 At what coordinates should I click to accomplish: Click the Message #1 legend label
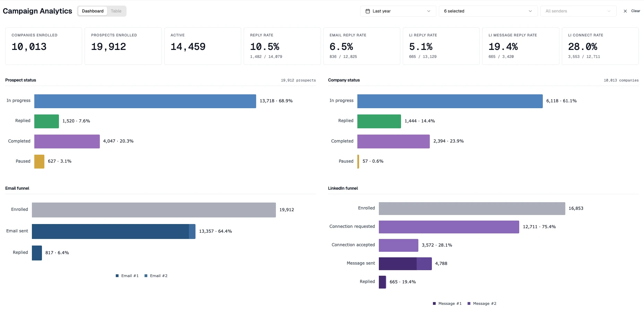(x=450, y=303)
